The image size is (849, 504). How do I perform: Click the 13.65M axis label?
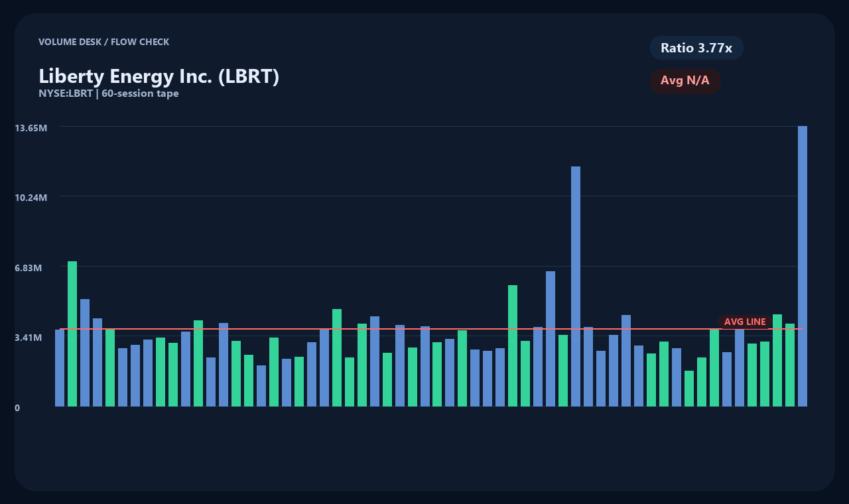pos(31,127)
